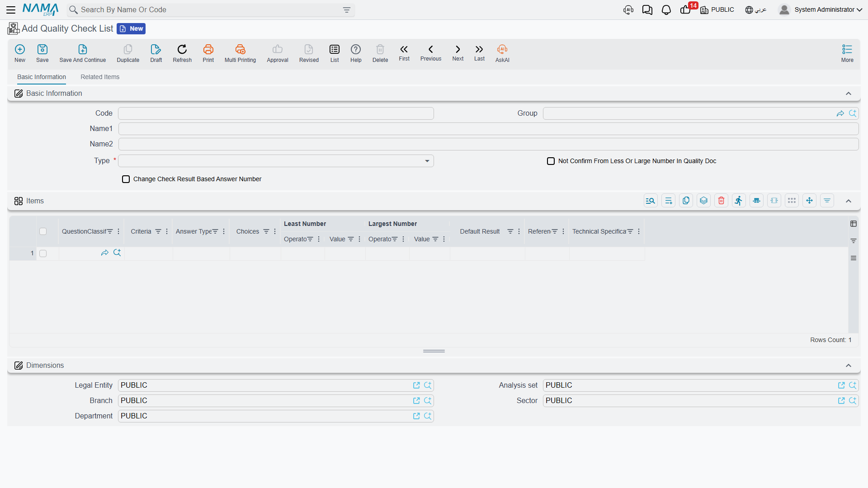
Task: Go to Next record
Action: tap(458, 53)
